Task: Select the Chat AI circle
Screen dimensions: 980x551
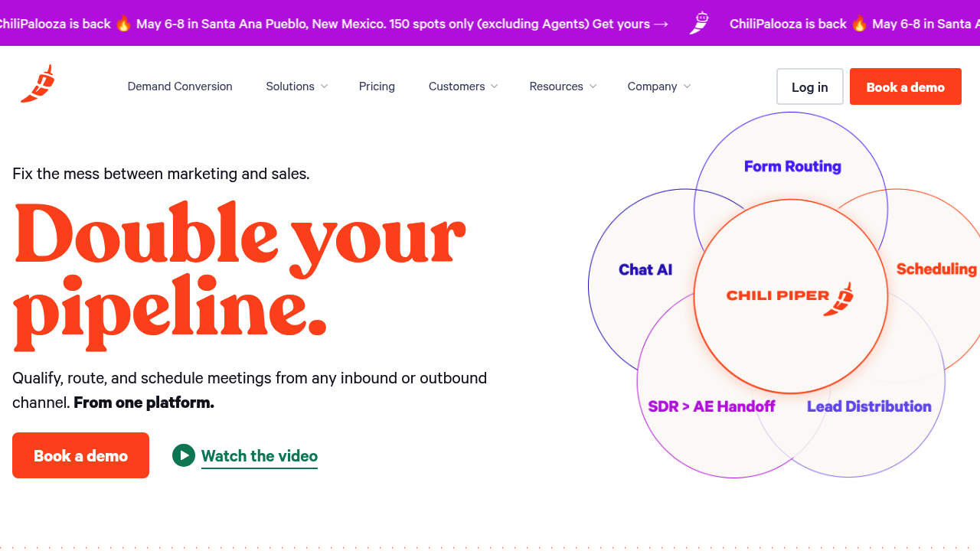Action: pos(645,269)
